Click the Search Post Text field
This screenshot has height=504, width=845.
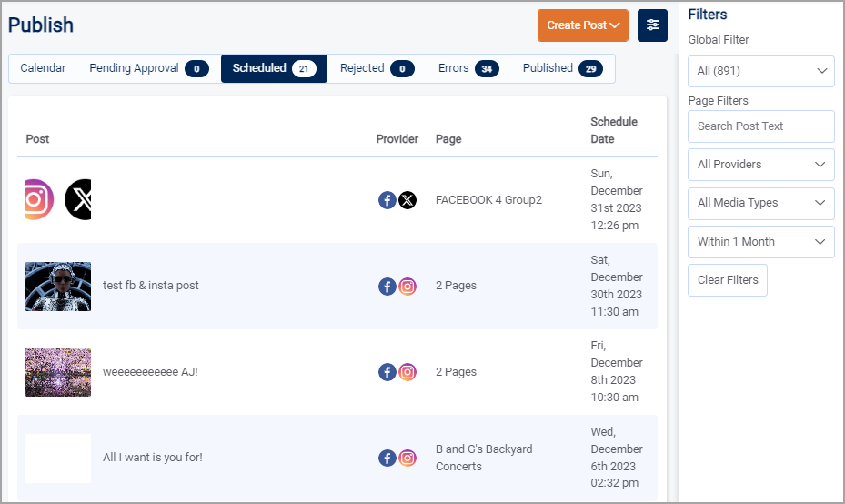click(x=761, y=126)
